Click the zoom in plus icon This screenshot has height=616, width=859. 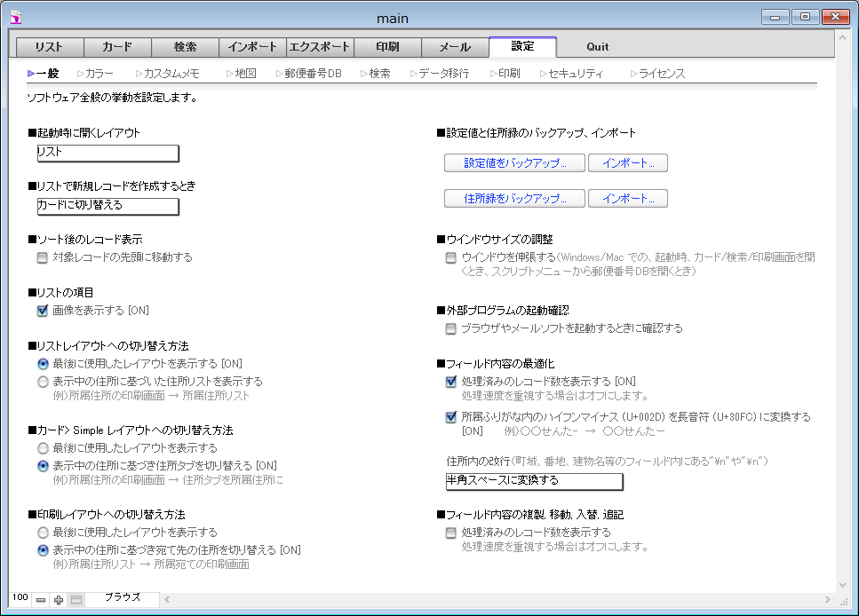pyautogui.click(x=59, y=600)
